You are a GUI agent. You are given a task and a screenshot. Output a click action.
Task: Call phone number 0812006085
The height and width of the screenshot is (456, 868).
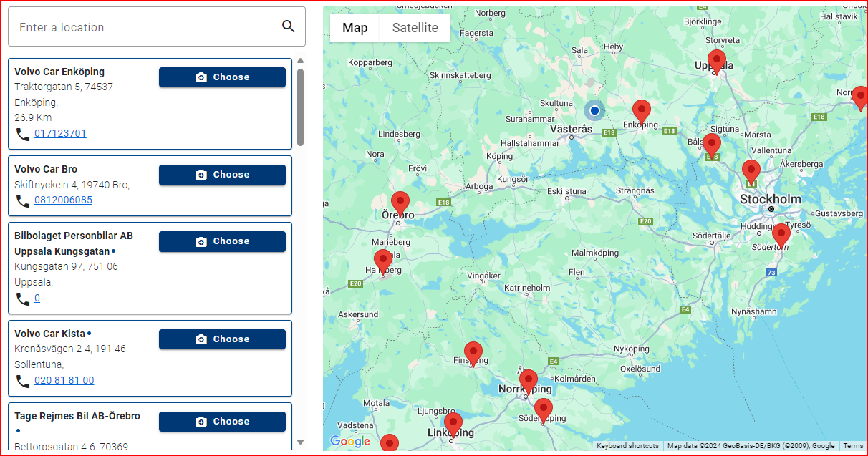tap(63, 200)
